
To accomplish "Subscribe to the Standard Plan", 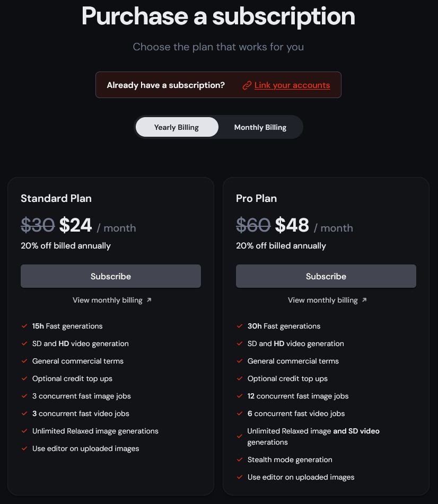I will (111, 276).
